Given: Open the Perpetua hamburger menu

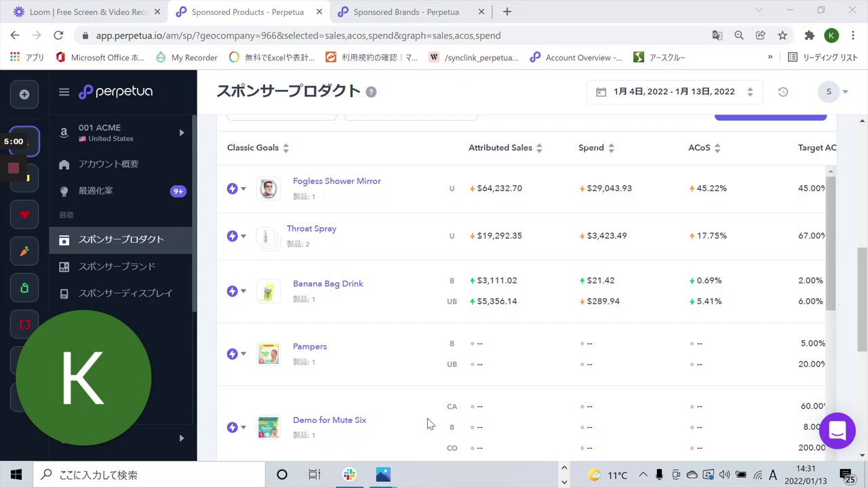Looking at the screenshot, I should tap(64, 92).
